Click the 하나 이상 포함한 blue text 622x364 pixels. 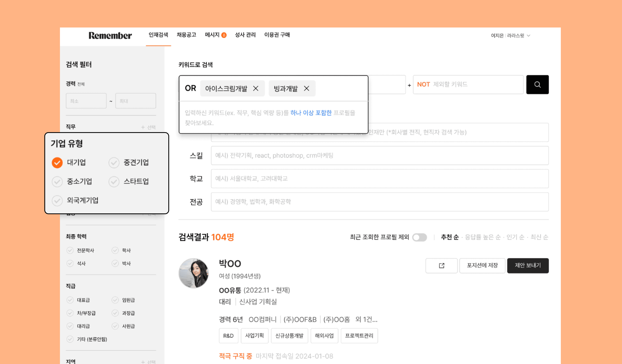point(311,113)
